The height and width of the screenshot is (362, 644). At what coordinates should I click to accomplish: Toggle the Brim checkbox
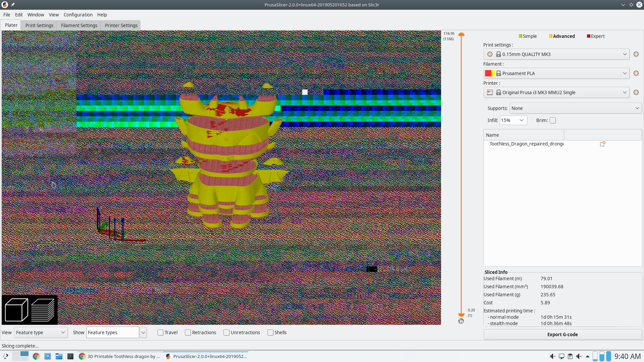553,120
